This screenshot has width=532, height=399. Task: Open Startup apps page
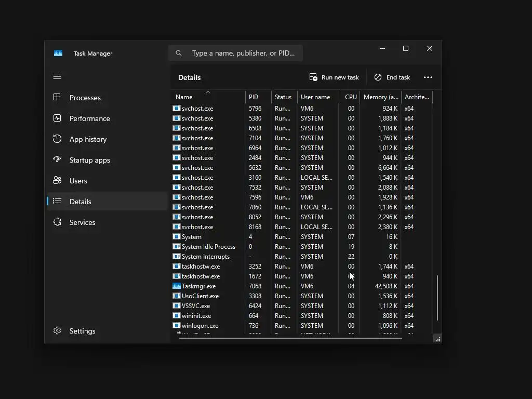pyautogui.click(x=107, y=160)
